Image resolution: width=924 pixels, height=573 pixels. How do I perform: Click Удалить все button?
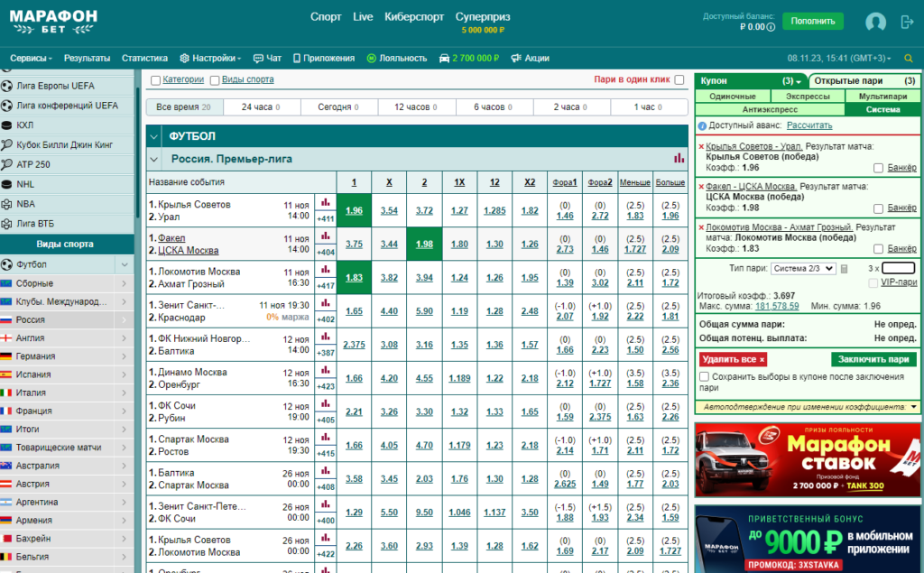[x=733, y=359]
